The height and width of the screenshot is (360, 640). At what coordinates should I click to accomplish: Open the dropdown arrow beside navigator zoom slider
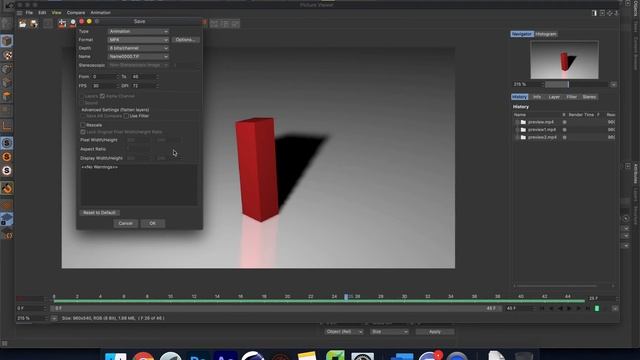tap(613, 84)
